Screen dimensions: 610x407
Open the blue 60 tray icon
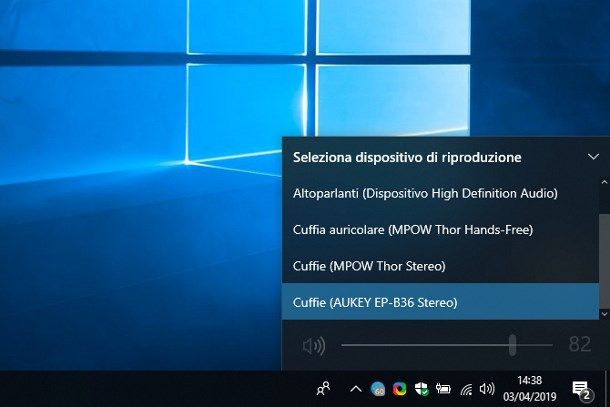coord(378,389)
